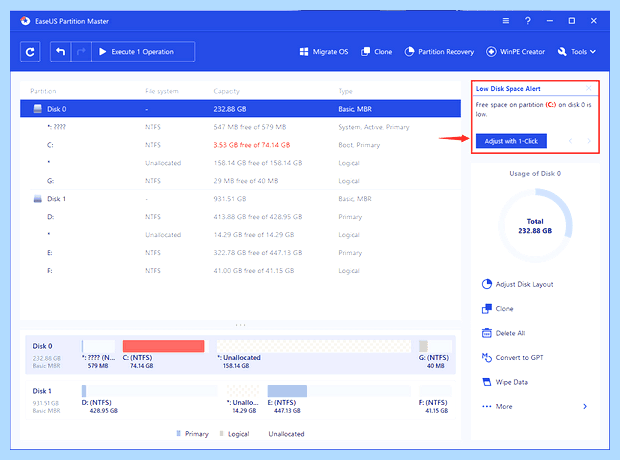This screenshot has width=620, height=460.
Task: Launch Partition Recovery from toolbar
Action: pos(439,52)
